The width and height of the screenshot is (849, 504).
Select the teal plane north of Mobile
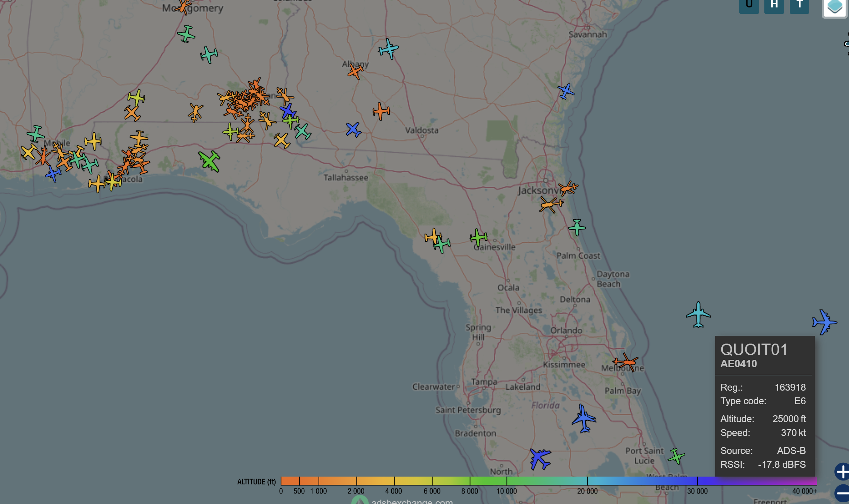(x=36, y=133)
